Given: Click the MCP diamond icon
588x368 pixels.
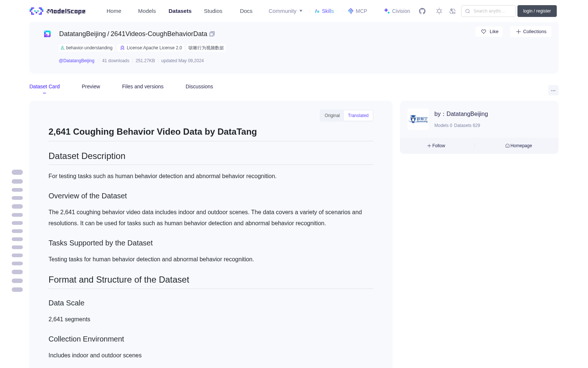Looking at the screenshot, I should click(351, 11).
